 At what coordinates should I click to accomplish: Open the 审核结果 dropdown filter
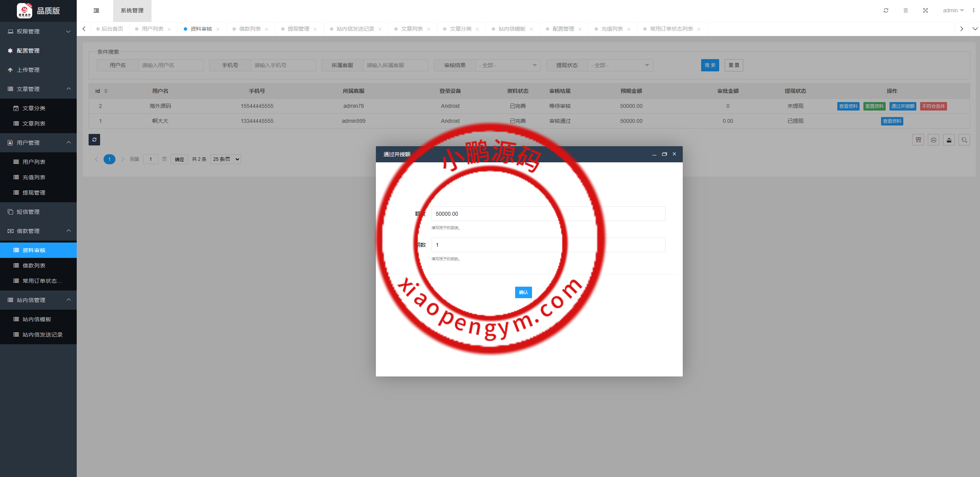[x=508, y=65]
